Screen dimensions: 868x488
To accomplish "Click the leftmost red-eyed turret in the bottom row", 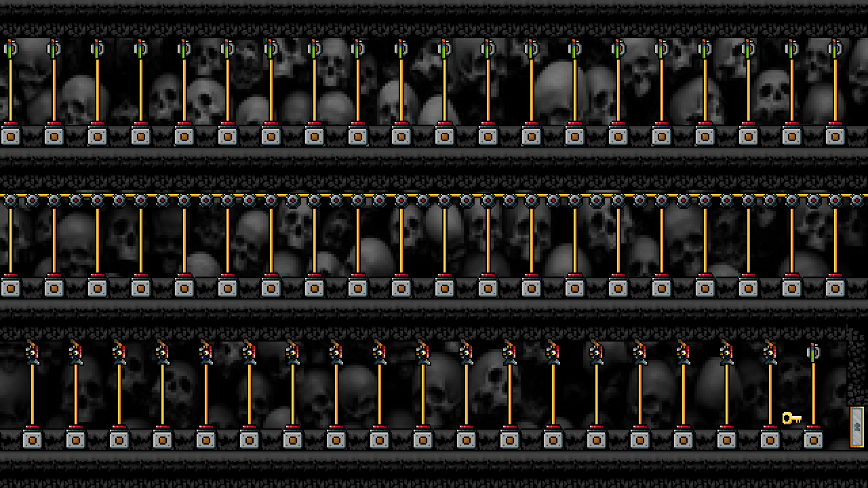I will click(x=32, y=352).
